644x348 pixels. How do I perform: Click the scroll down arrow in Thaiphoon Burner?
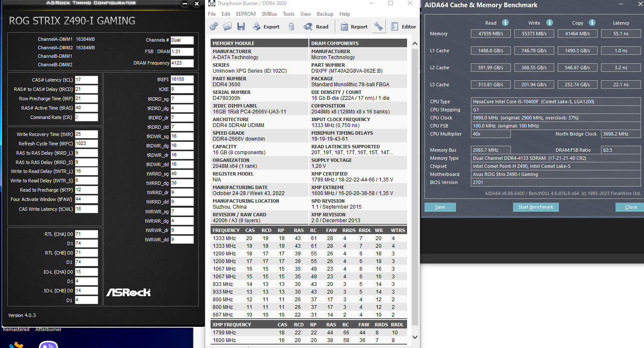point(415,337)
